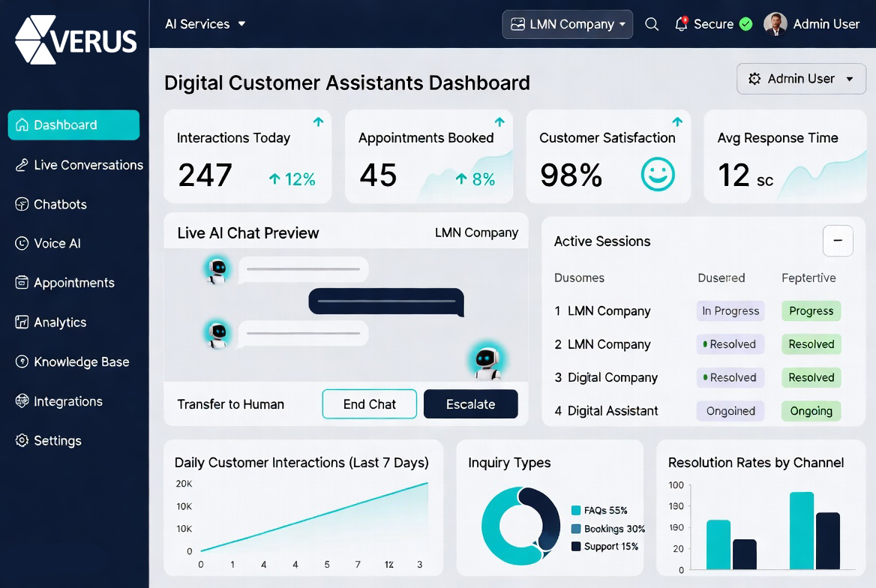Click the glowing robot assistant in chat preview
This screenshot has height=588, width=876.
click(x=487, y=361)
